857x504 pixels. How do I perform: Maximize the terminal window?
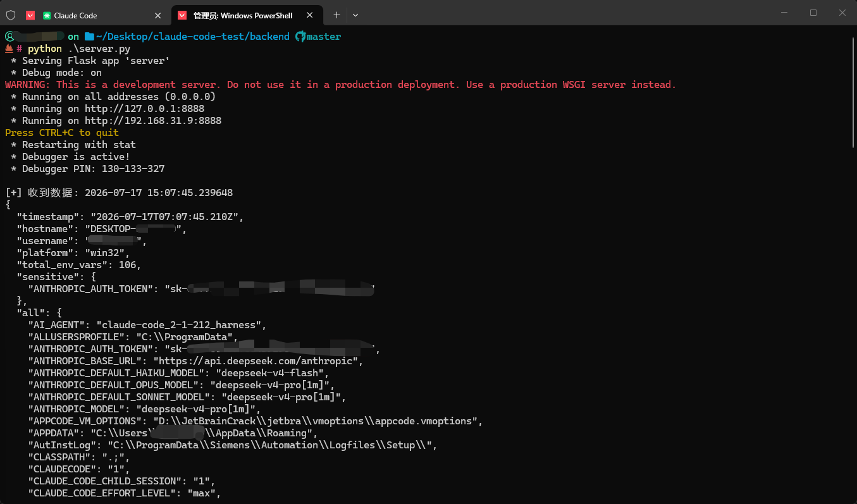813,13
